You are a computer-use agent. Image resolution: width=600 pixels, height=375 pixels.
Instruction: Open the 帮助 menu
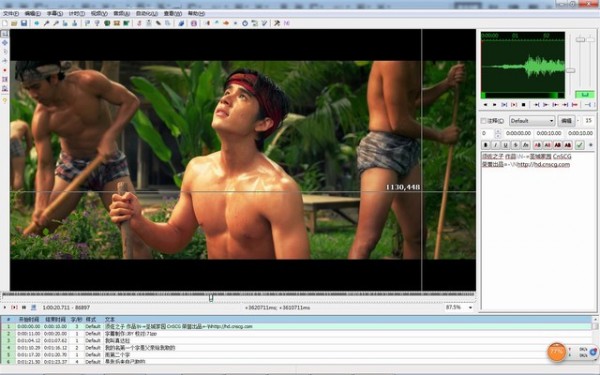pyautogui.click(x=196, y=13)
